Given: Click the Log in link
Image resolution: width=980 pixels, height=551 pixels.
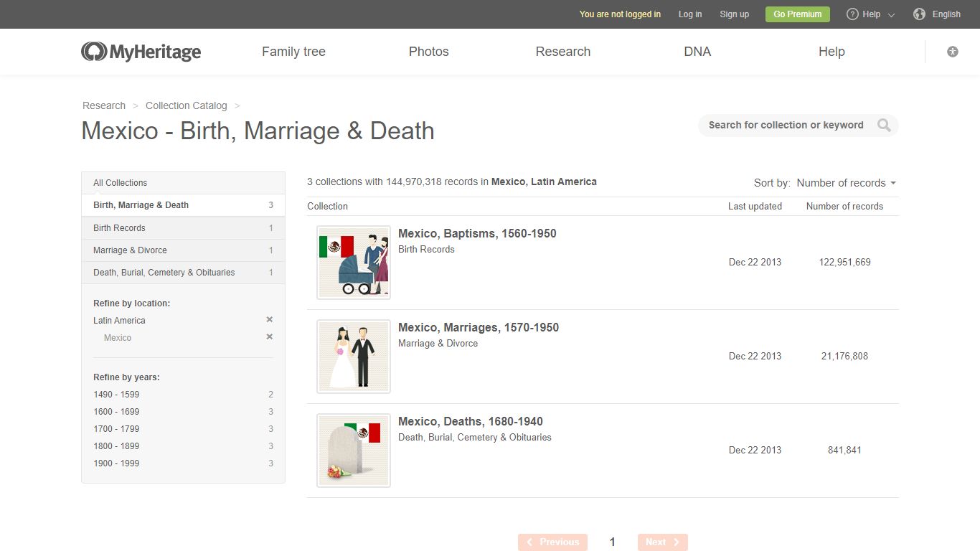Looking at the screenshot, I should 690,14.
